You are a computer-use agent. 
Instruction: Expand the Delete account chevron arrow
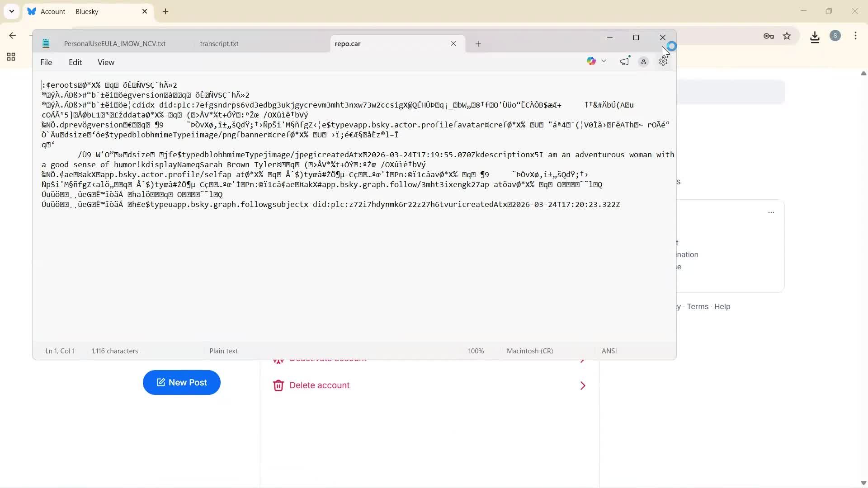582,385
